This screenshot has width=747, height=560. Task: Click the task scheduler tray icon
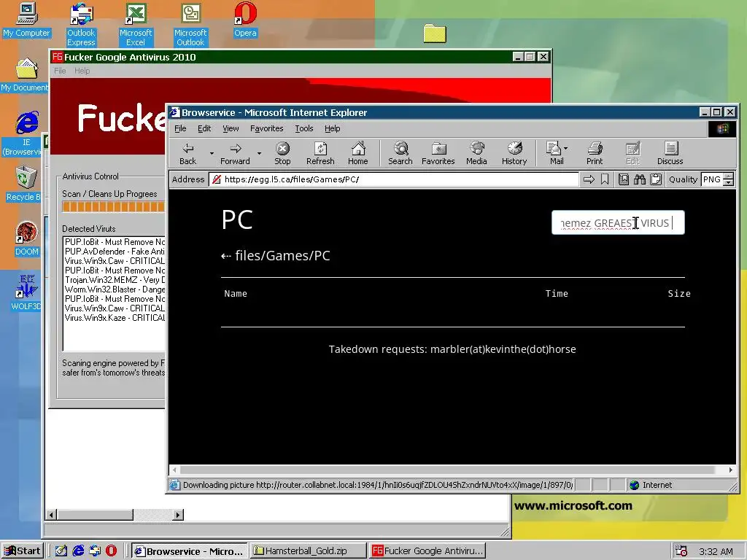click(682, 551)
